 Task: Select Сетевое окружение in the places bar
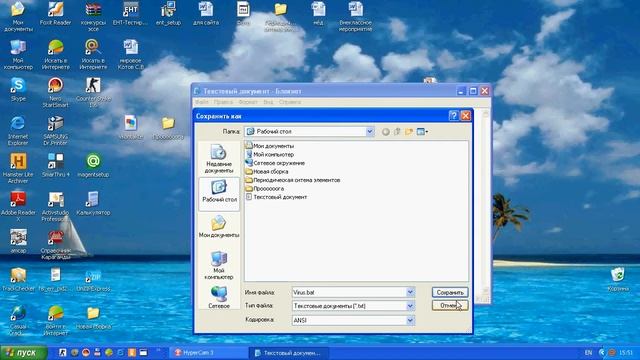click(x=219, y=297)
